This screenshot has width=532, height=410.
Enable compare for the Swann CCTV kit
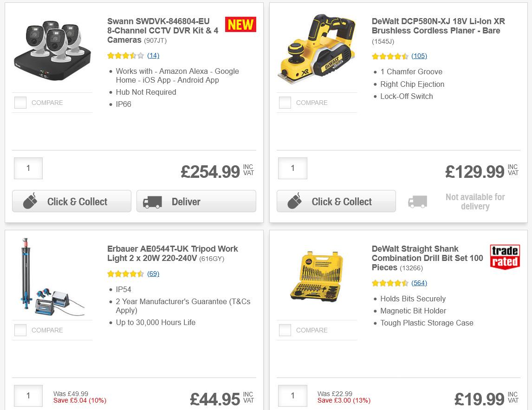point(20,102)
